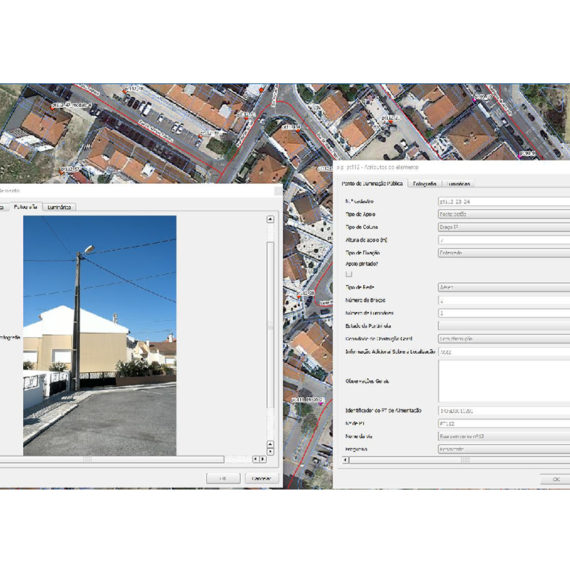
Task: Switch to the Fotografia tab in attributes dialog
Action: tap(425, 184)
